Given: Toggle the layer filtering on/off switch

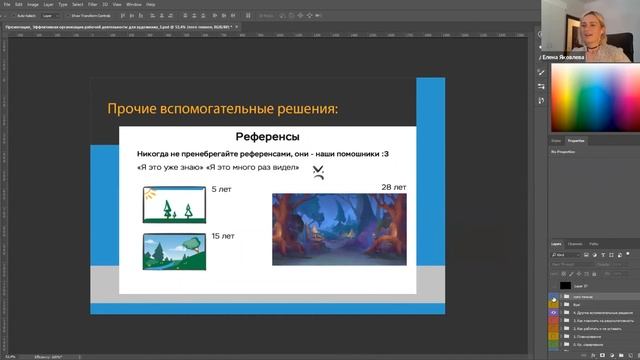Looking at the screenshot, I should (628, 254).
